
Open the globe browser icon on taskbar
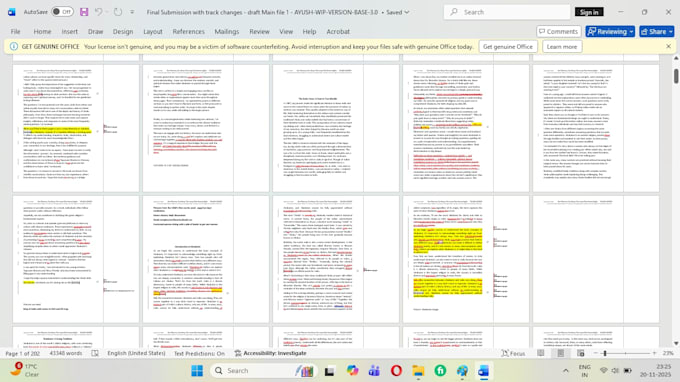[x=462, y=371]
